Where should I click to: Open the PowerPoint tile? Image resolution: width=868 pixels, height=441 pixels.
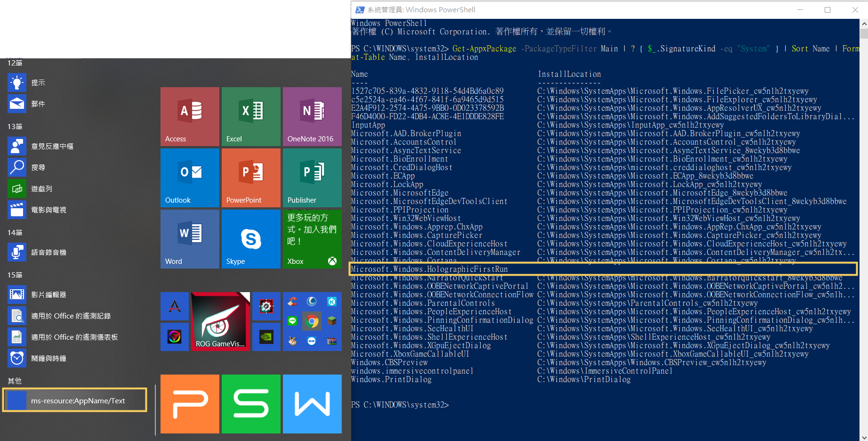tap(251, 178)
